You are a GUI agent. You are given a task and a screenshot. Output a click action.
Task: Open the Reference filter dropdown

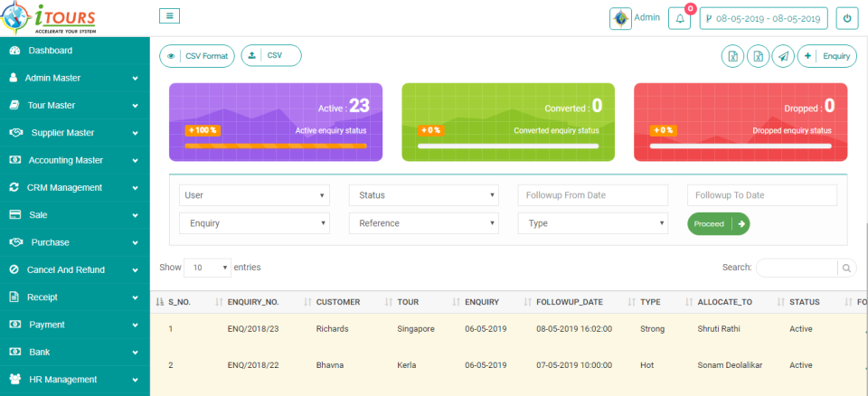423,223
